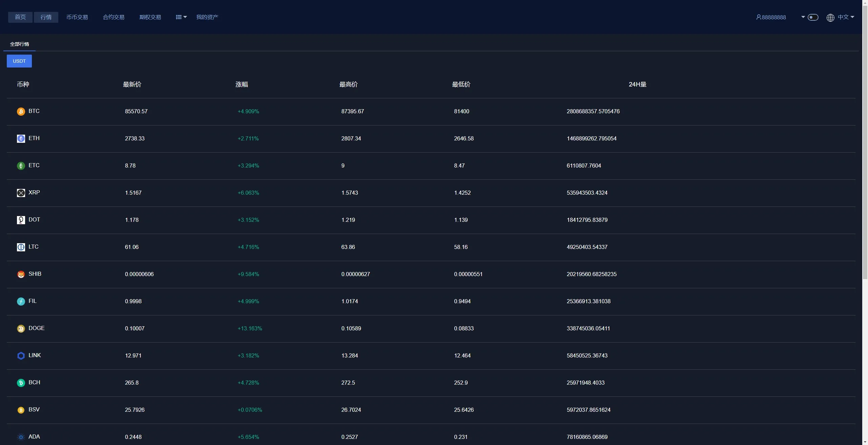Viewport: 868px width, 445px height.
Task: Open the 期权交易 options trading menu
Action: point(150,17)
